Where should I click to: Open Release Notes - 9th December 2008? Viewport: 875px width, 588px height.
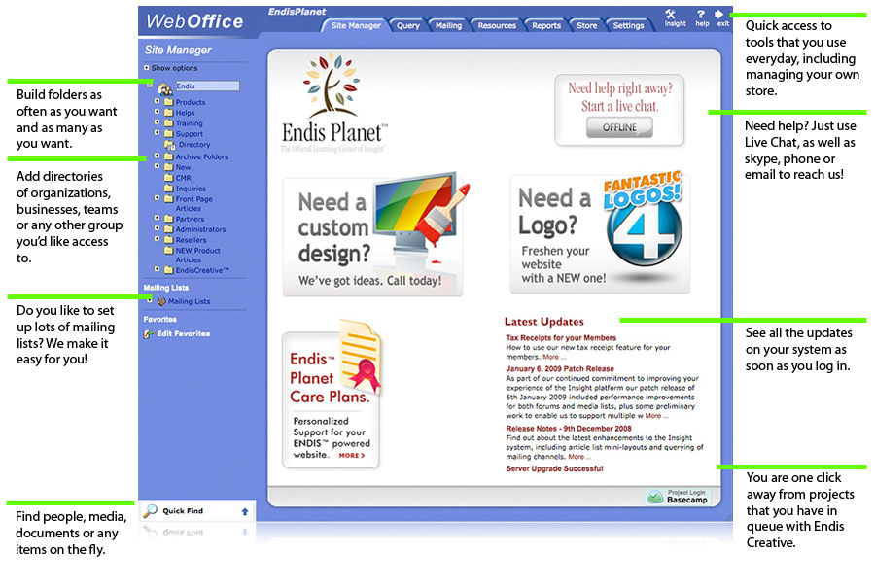click(569, 429)
